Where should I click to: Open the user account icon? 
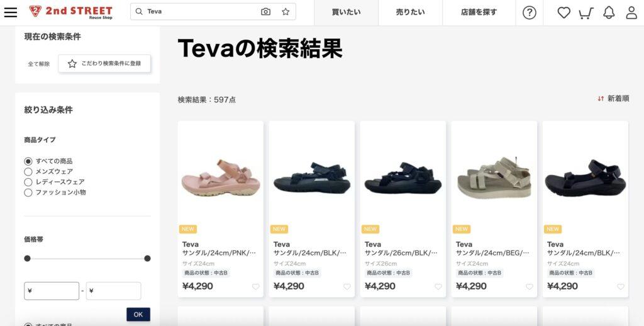[x=631, y=13]
